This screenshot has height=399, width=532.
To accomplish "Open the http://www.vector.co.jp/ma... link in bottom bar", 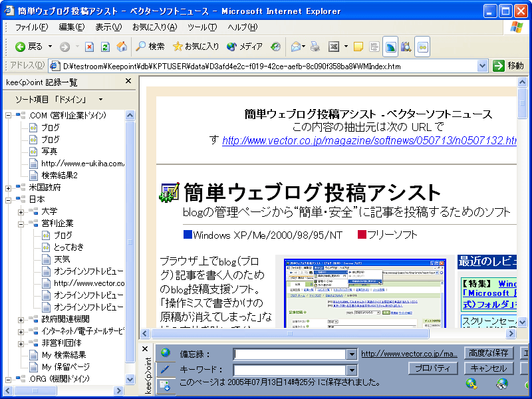I will point(409,354).
